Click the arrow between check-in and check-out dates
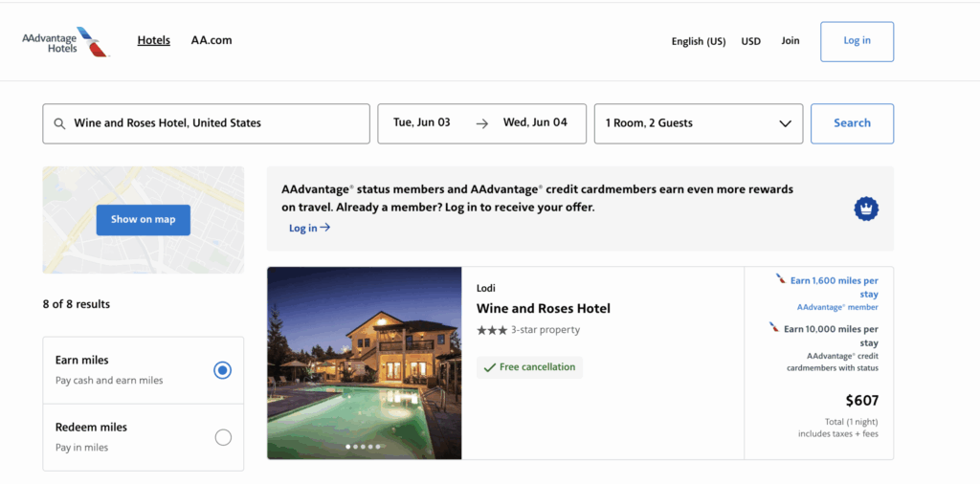The height and width of the screenshot is (484, 980). tap(481, 123)
